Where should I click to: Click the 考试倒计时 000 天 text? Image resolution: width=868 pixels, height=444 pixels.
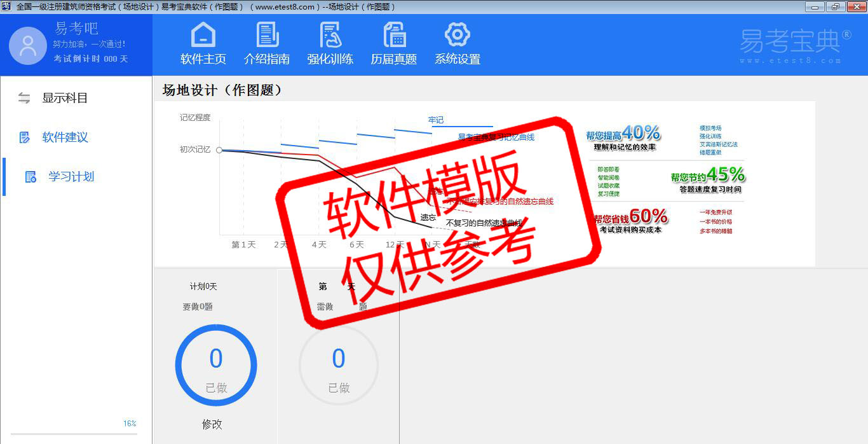click(91, 59)
